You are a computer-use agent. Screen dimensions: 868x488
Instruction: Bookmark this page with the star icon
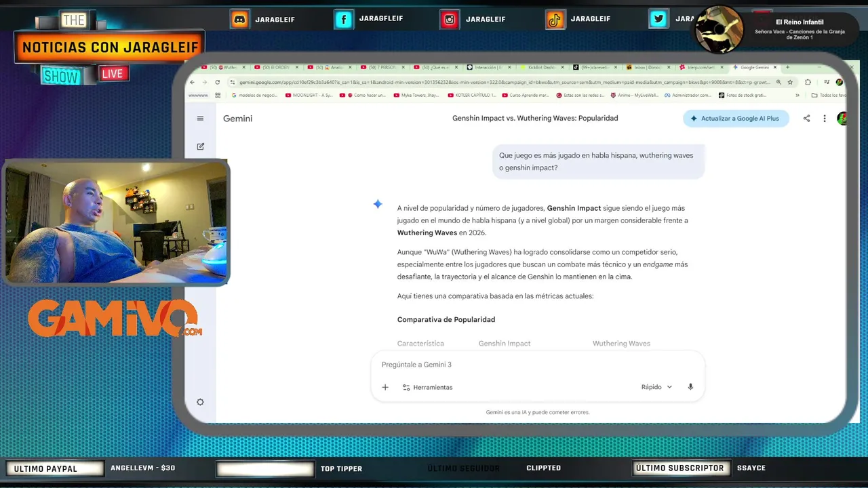[x=790, y=82]
